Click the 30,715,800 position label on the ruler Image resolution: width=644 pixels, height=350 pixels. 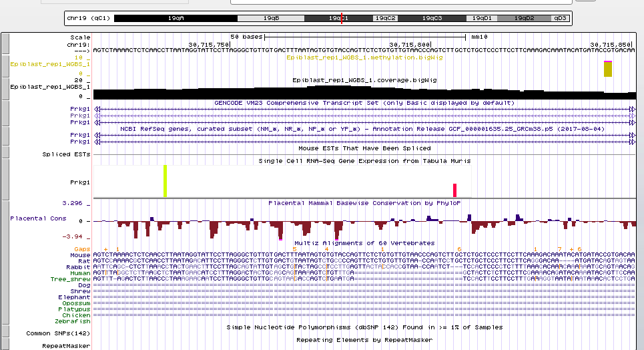click(409, 45)
